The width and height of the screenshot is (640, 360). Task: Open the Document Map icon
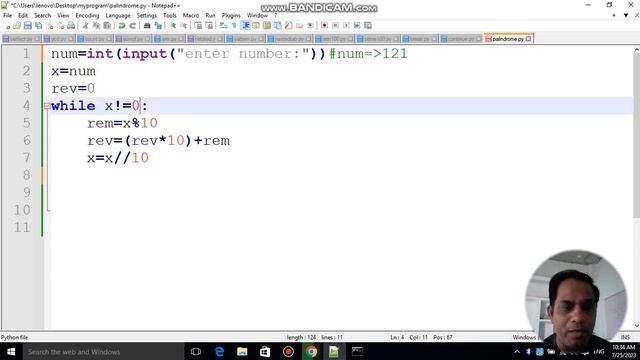point(267,25)
